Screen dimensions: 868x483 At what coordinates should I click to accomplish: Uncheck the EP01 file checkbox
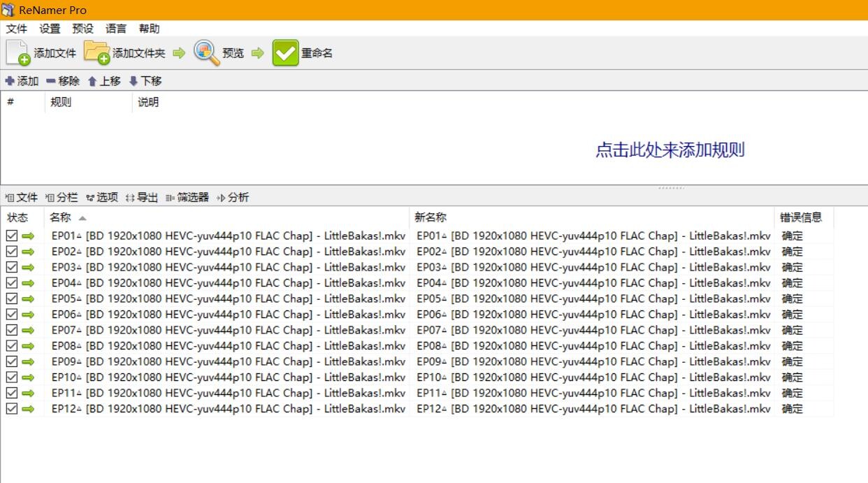(12, 236)
